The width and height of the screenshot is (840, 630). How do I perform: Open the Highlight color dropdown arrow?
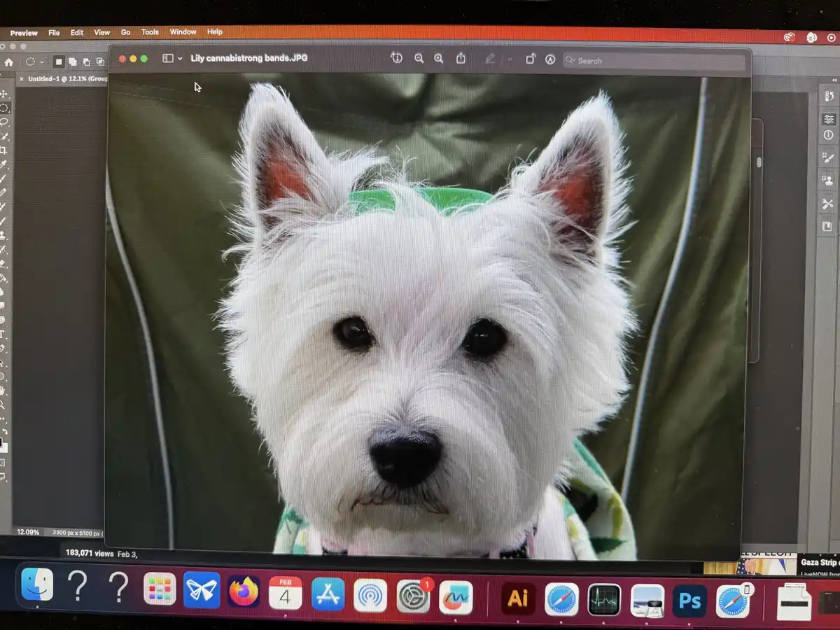point(510,59)
